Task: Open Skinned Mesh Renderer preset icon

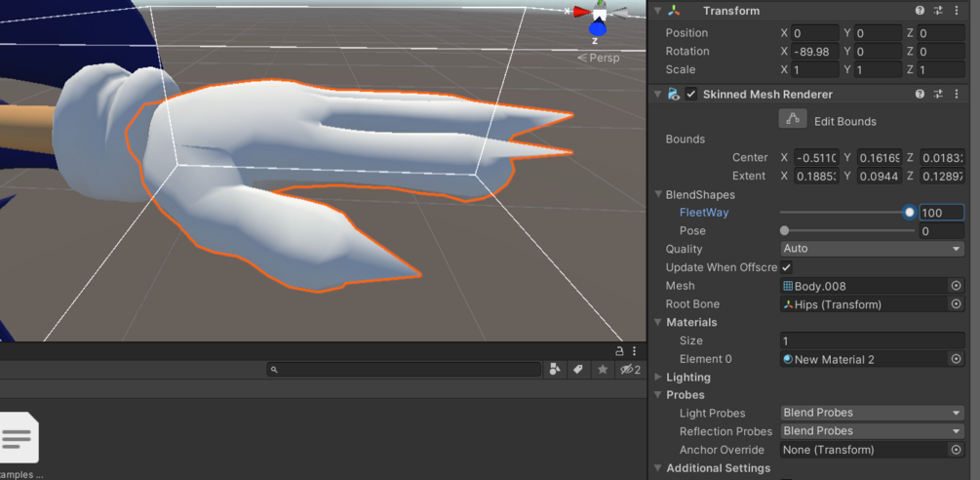Action: 938,95
